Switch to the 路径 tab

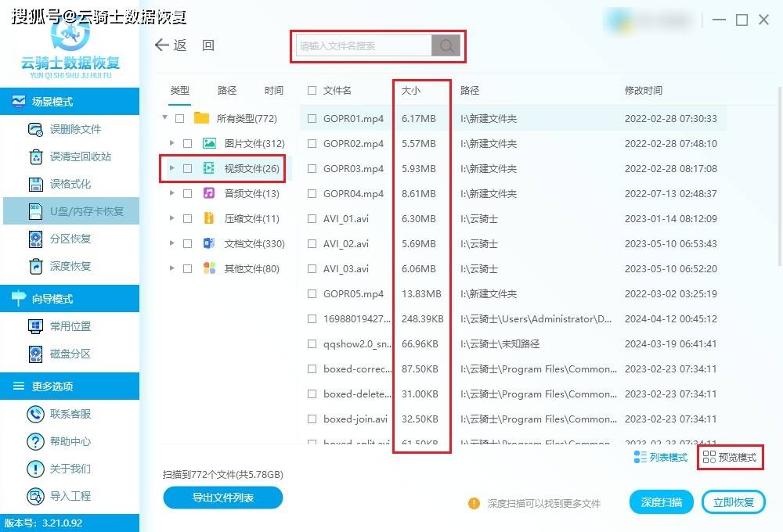(227, 90)
